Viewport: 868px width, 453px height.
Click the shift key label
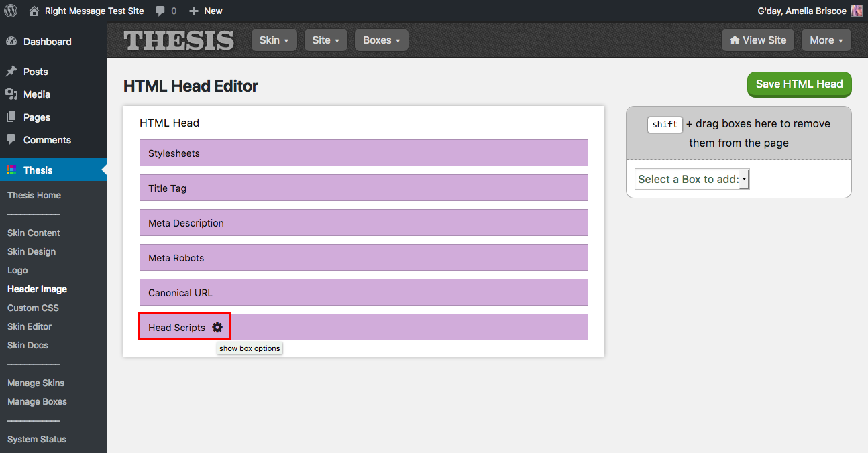click(x=665, y=125)
